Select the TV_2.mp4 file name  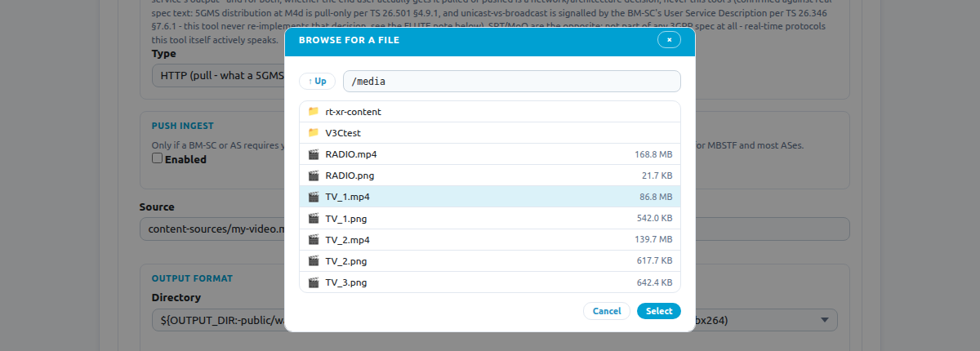tap(348, 239)
